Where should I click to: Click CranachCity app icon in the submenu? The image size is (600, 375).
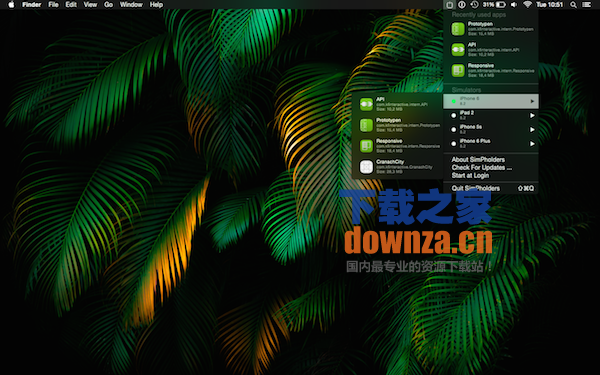[366, 167]
